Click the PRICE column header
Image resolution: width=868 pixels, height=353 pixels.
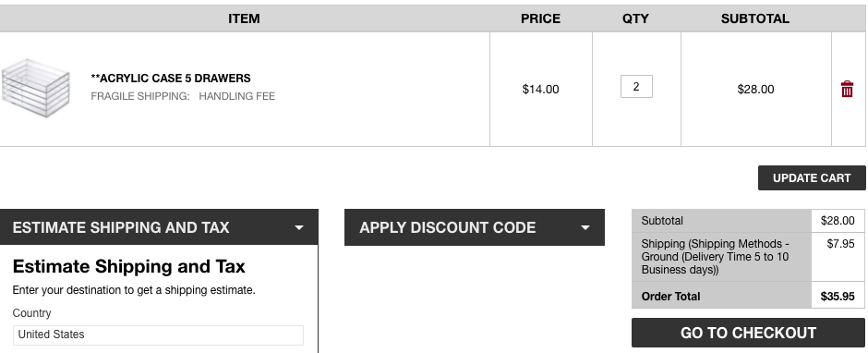[x=540, y=18]
